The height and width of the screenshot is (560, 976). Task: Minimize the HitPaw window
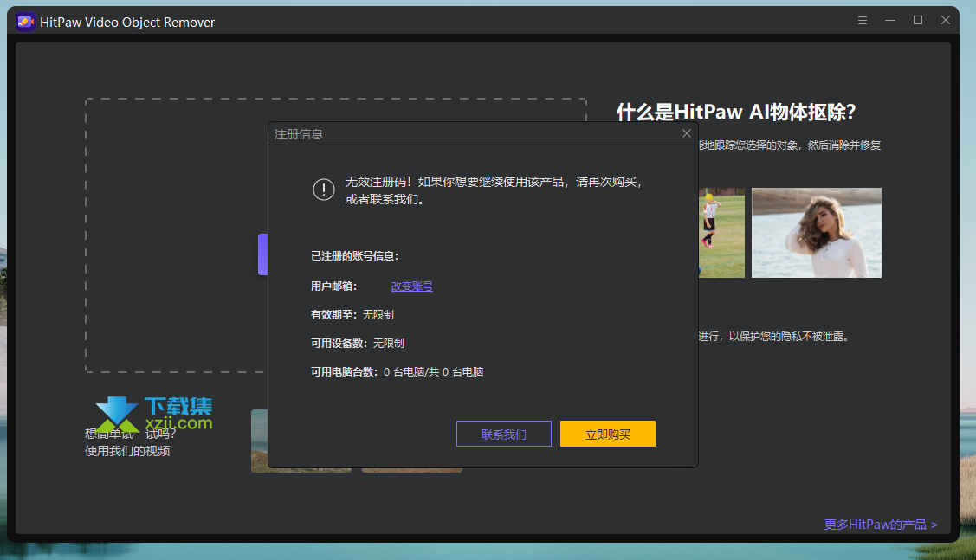tap(890, 21)
